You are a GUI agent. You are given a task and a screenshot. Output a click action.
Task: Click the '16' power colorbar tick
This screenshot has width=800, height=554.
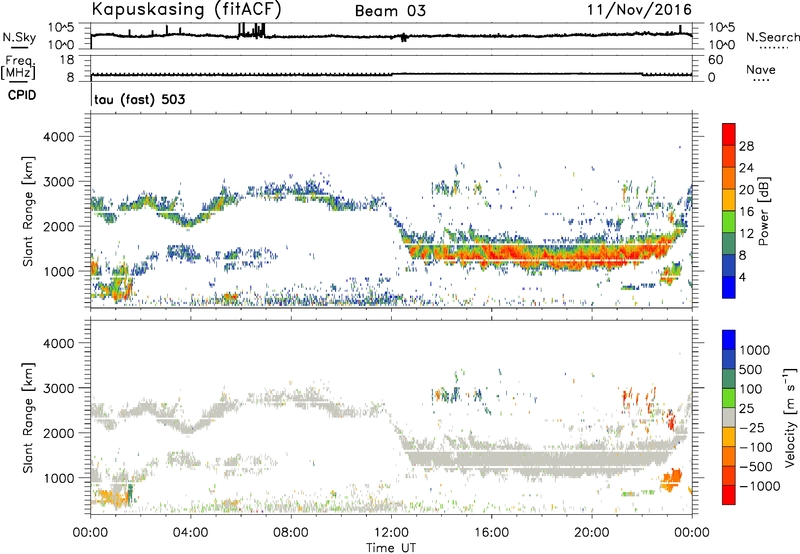pos(746,212)
